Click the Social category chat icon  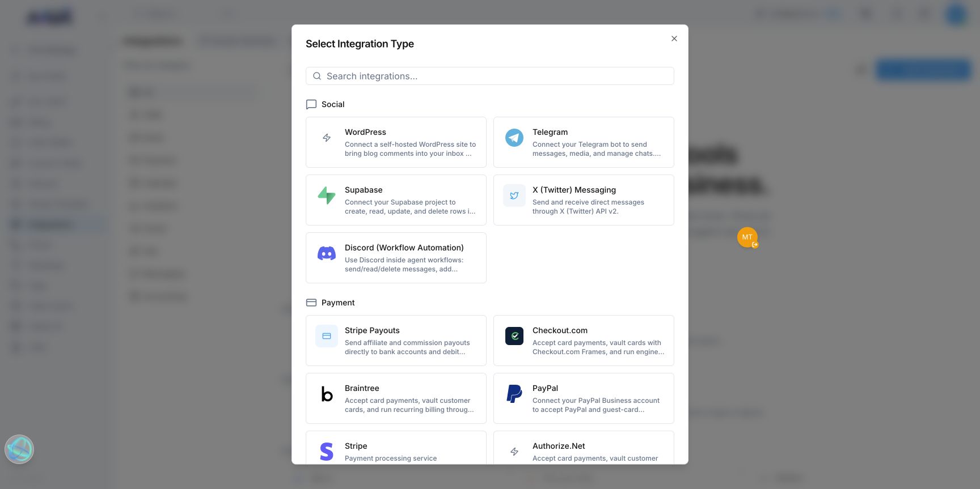(x=311, y=104)
